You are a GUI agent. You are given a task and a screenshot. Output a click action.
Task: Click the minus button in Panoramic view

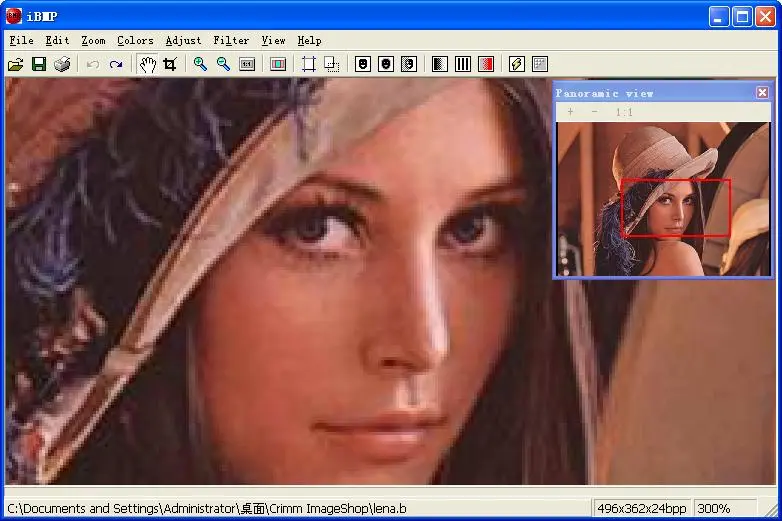pos(594,112)
